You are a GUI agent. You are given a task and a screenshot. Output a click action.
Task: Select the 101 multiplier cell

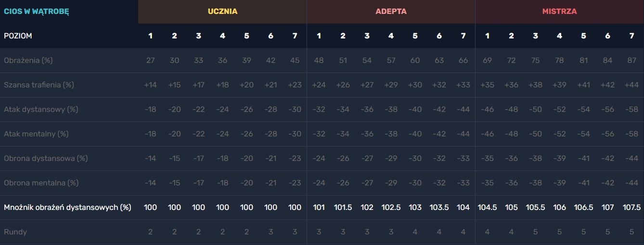(319, 208)
